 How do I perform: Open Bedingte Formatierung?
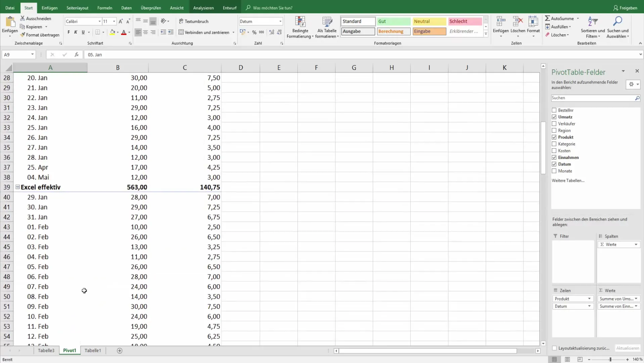pos(300,27)
